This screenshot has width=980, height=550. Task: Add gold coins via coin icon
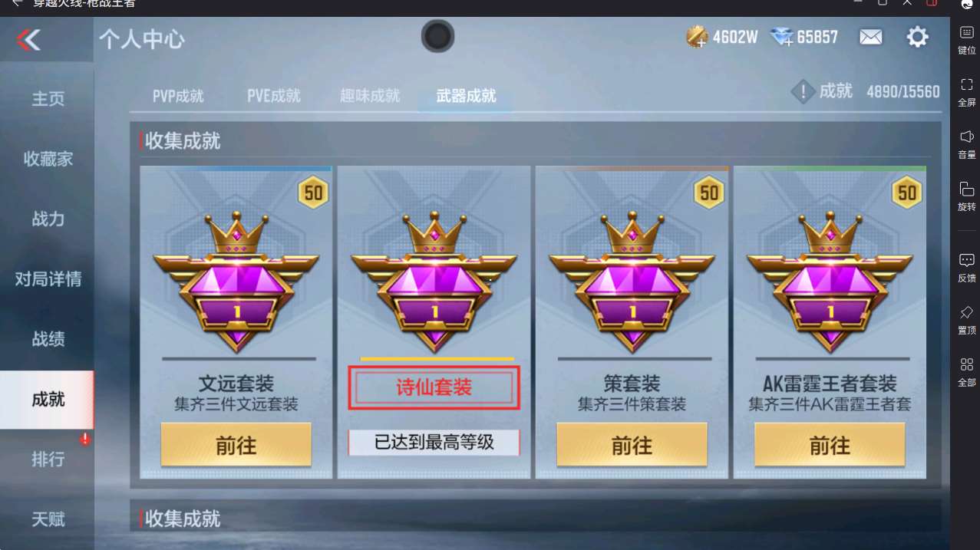click(x=697, y=37)
